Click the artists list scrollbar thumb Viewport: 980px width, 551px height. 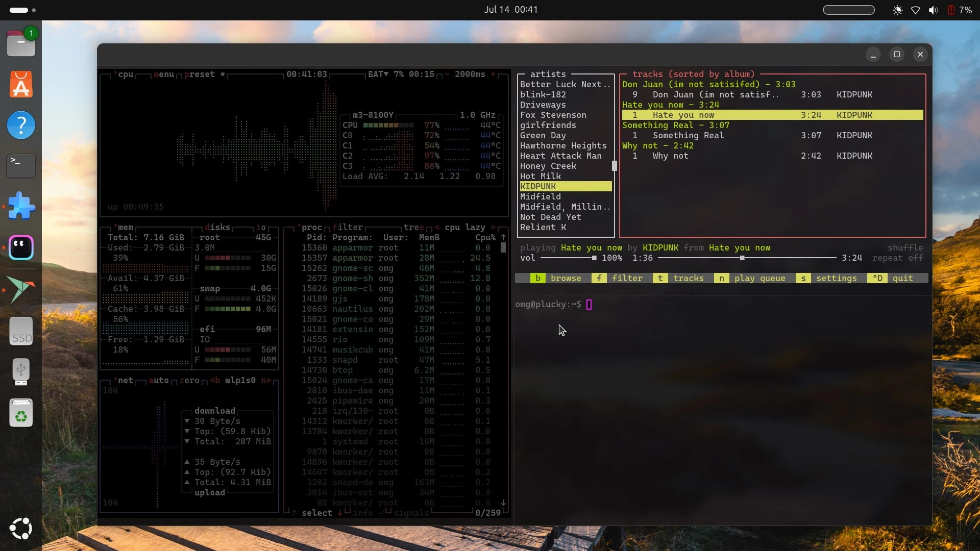[x=615, y=166]
